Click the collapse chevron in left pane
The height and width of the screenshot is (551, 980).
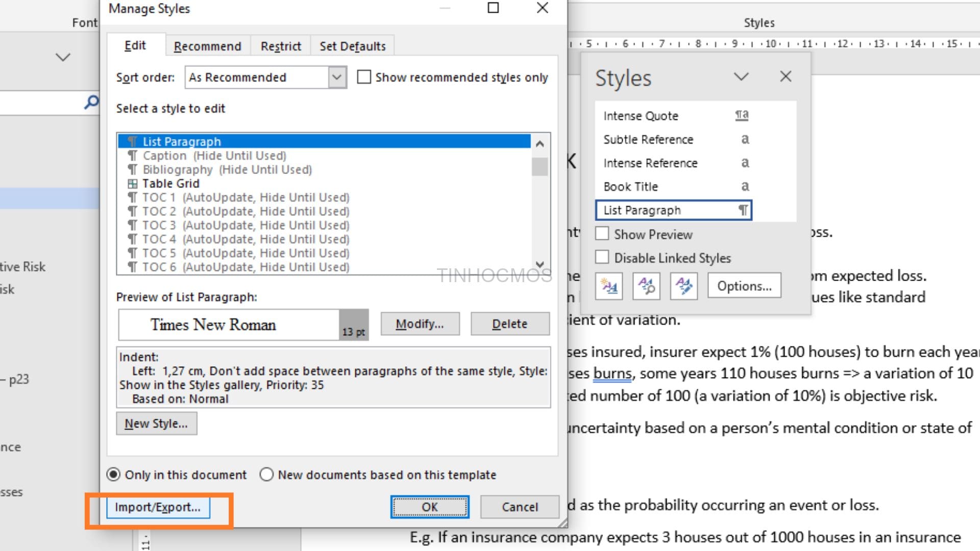pos(63,57)
